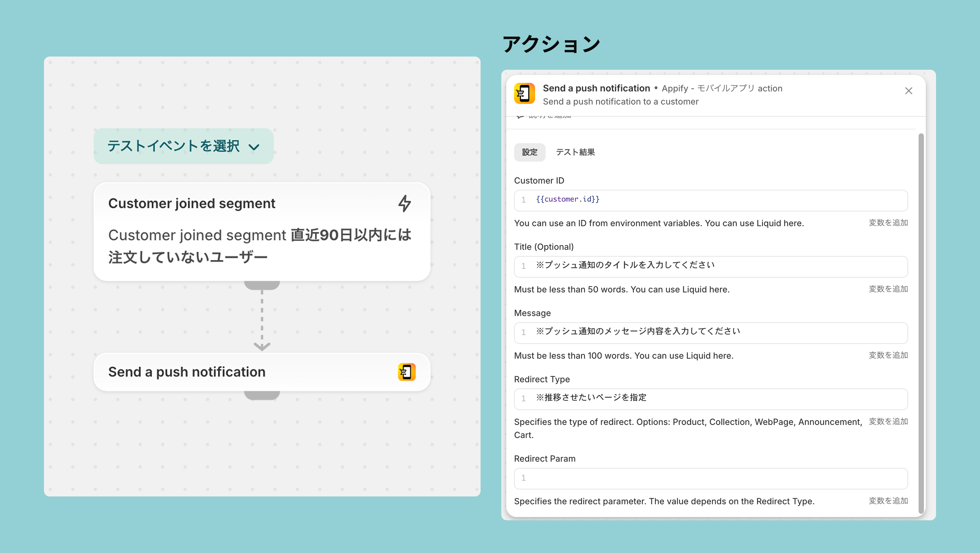This screenshot has height=553, width=980.
Task: Click the chevron arrow beside テストイベントを選択
Action: tap(254, 147)
